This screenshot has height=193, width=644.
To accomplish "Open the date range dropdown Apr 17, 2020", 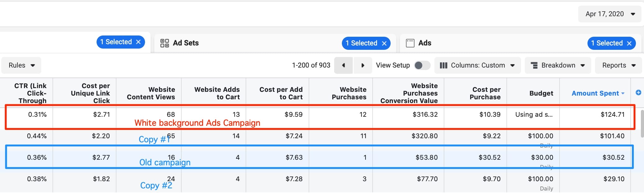I will [610, 14].
